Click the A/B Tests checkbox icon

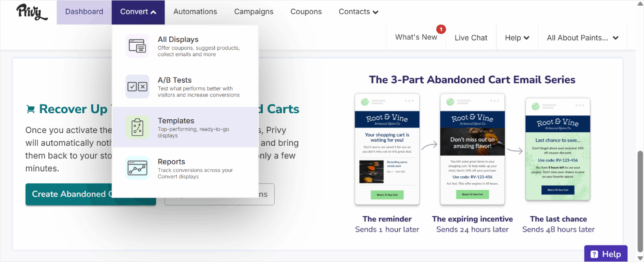click(138, 86)
